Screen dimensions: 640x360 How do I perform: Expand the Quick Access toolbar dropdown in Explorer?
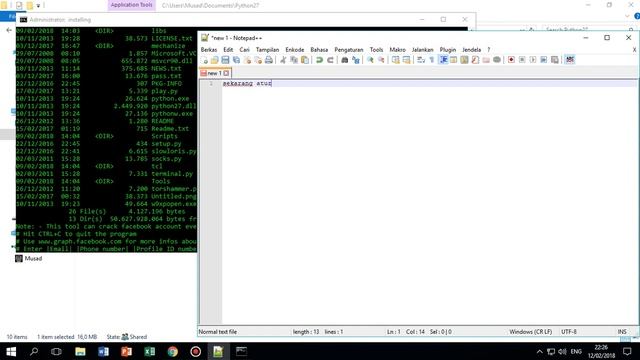38,6
